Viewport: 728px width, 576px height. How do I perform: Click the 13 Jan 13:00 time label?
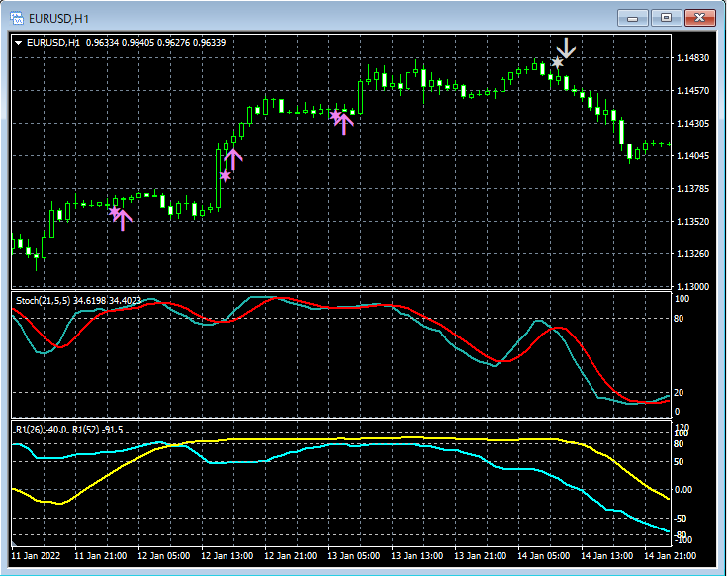coord(415,556)
